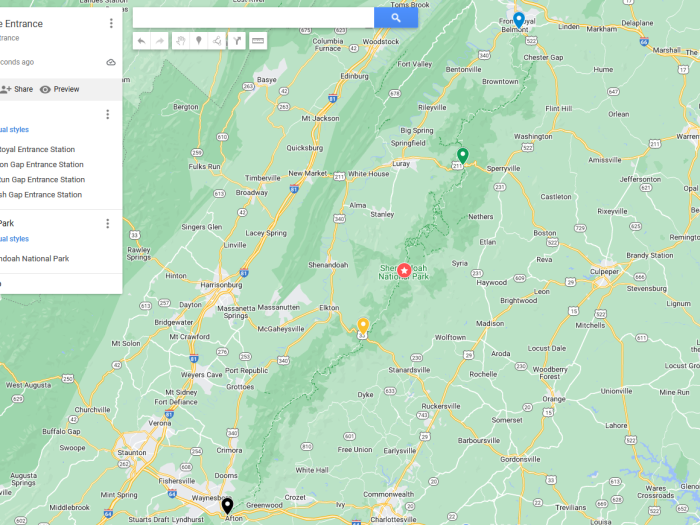Screen dimensions: 700x525
Task: Click the Charlottesville label on the map
Action: click(393, 520)
